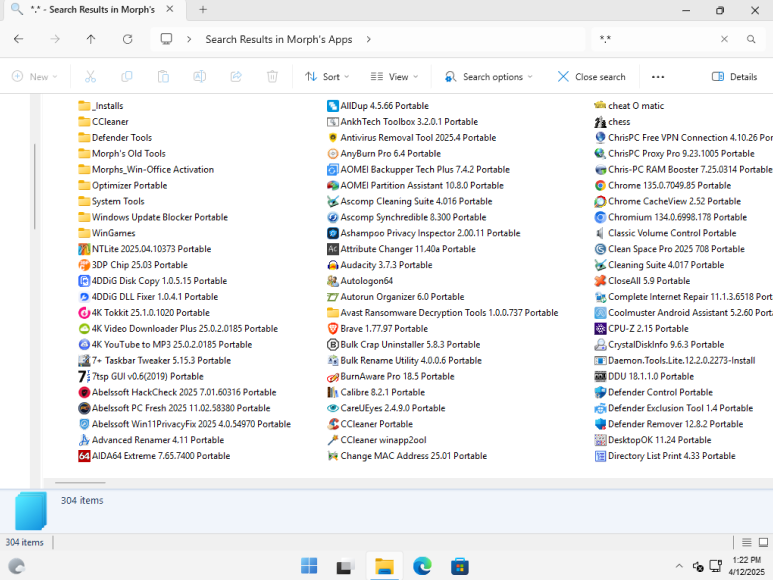Click the Back navigation arrow

click(19, 39)
